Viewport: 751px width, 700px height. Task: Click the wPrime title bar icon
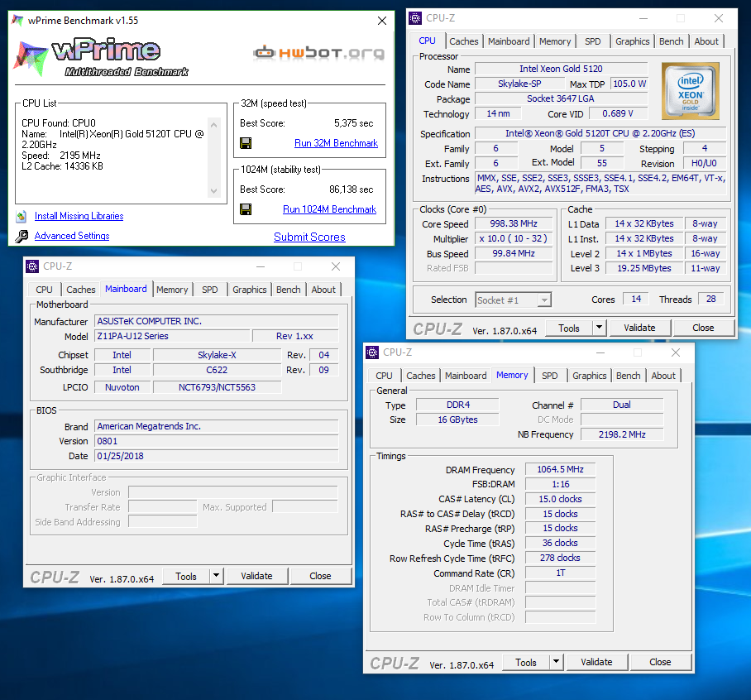[17, 21]
